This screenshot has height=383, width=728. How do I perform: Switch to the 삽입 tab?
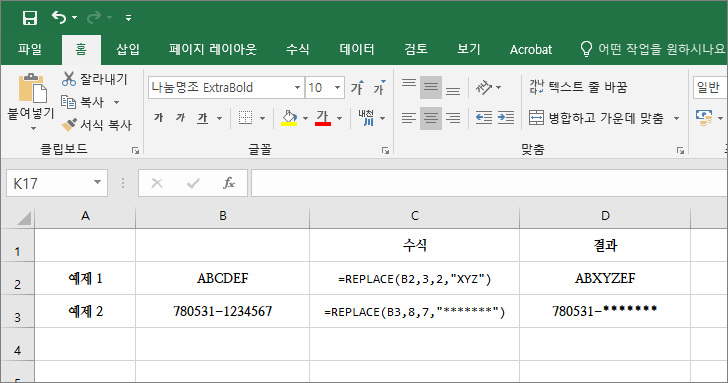tap(128, 49)
